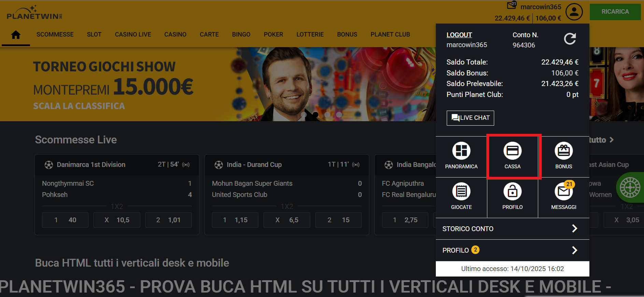Refresh the account balance with the reload icon
The image size is (644, 297).
point(570,39)
